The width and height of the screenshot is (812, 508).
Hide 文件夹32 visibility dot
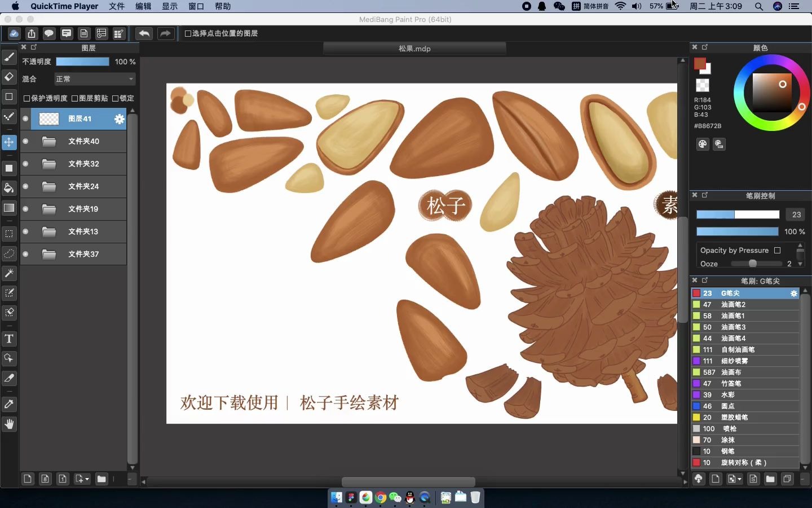[25, 164]
